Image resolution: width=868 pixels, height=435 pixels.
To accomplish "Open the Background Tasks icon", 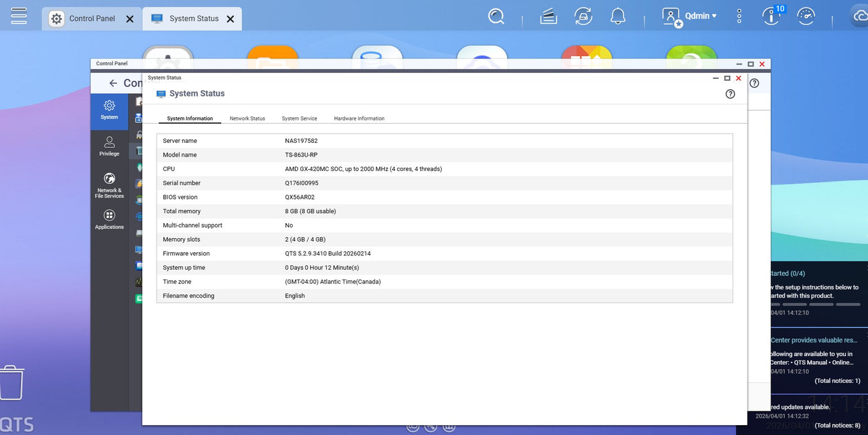I will tap(548, 17).
